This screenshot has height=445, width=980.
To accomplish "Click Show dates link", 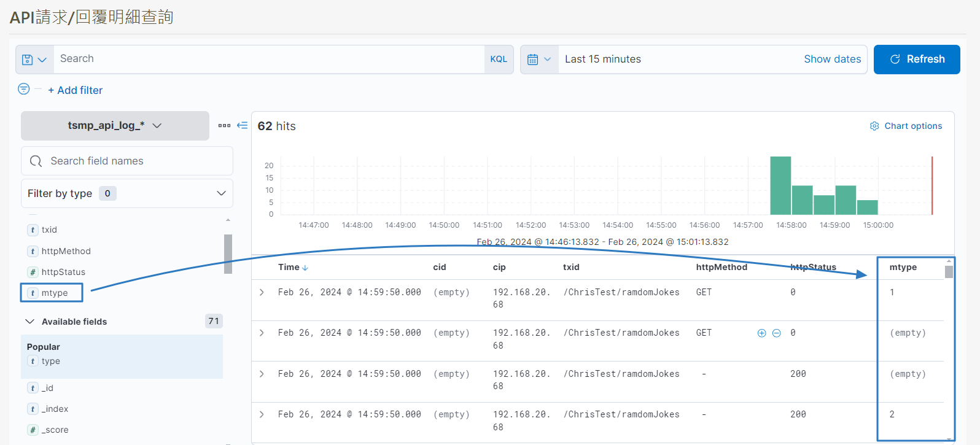I will (x=832, y=59).
